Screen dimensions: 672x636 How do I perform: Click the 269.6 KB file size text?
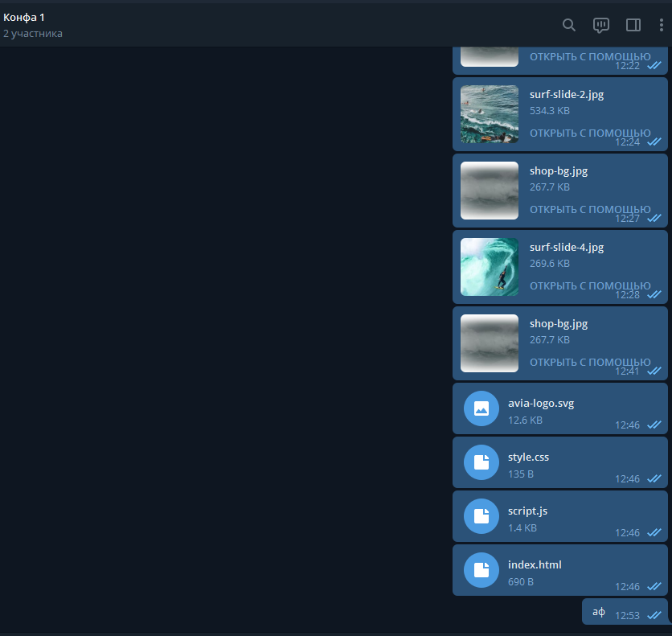pyautogui.click(x=550, y=264)
